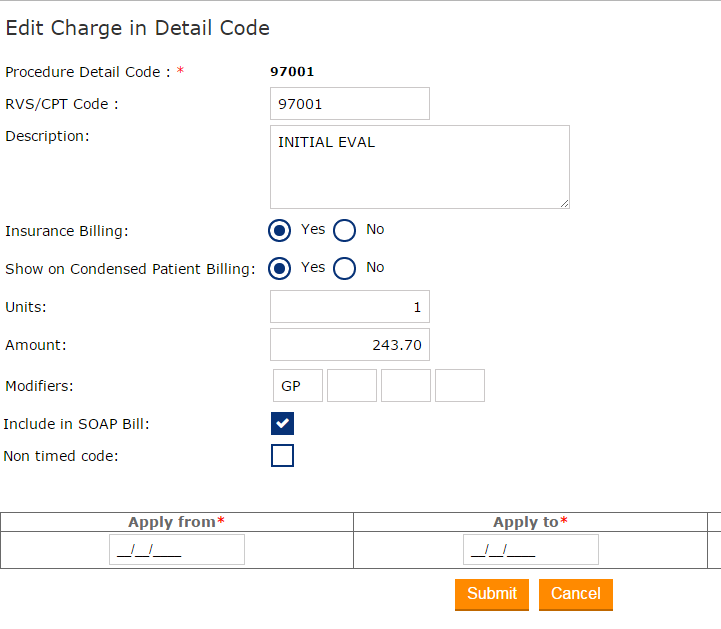
Task: Click the Description text area resize handle
Action: click(564, 203)
